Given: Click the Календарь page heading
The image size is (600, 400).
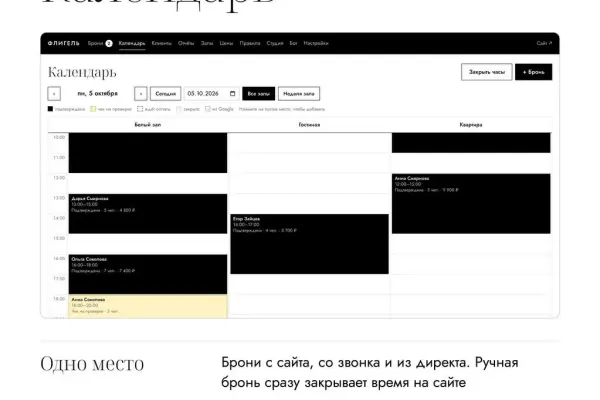Looking at the screenshot, I should click(82, 72).
